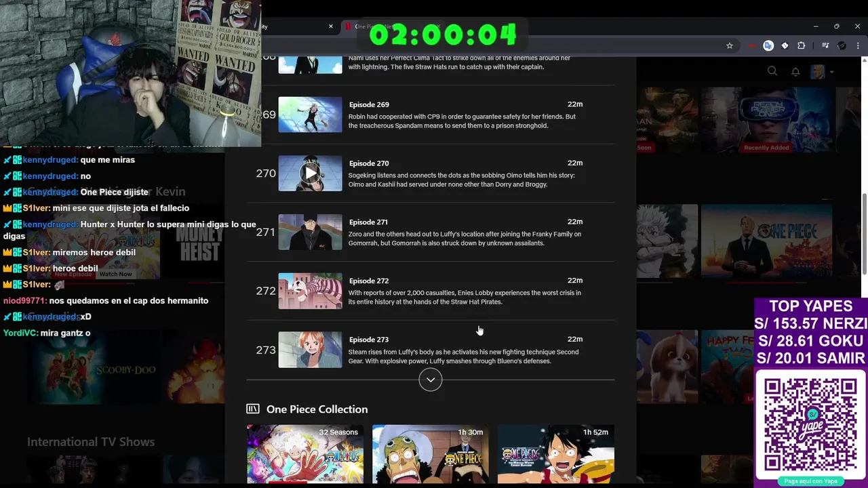Click the stream timer overlay 02:00:04
The image size is (868, 488).
pos(443,35)
